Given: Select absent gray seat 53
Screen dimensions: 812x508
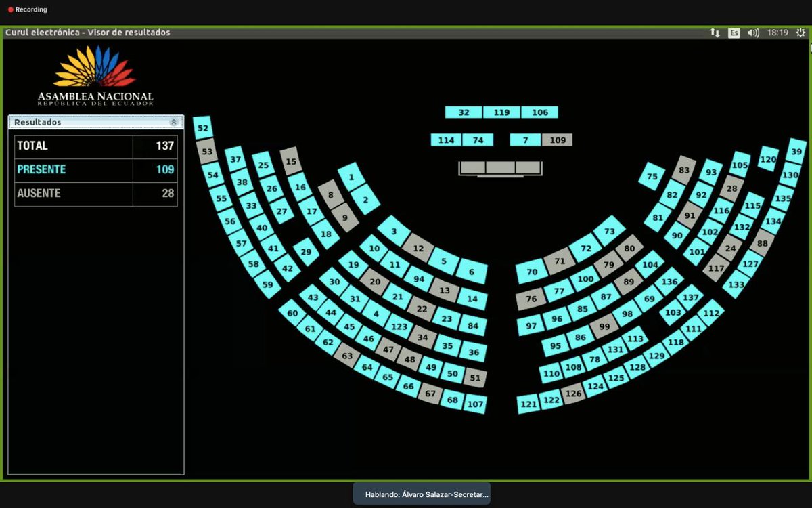Looking at the screenshot, I should point(207,151).
